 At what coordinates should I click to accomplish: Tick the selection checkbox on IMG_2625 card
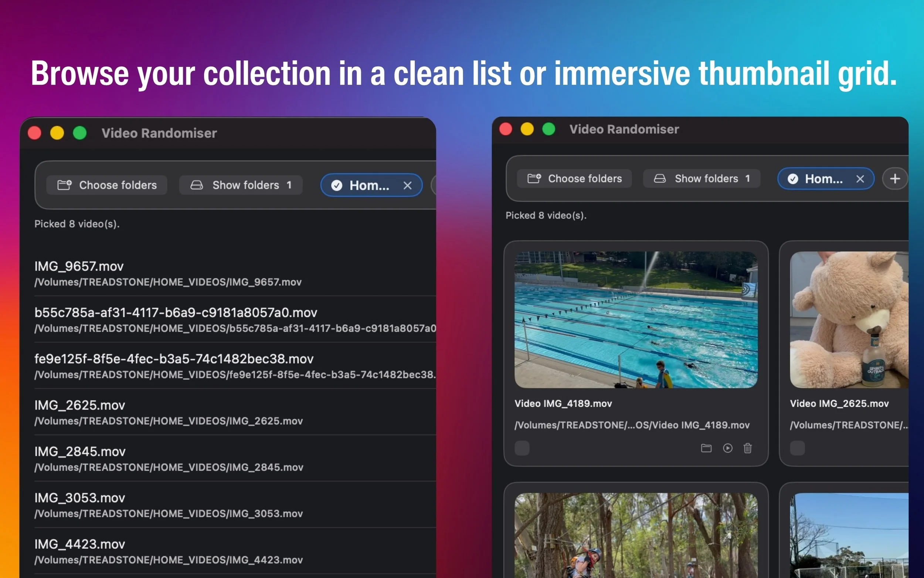(797, 448)
